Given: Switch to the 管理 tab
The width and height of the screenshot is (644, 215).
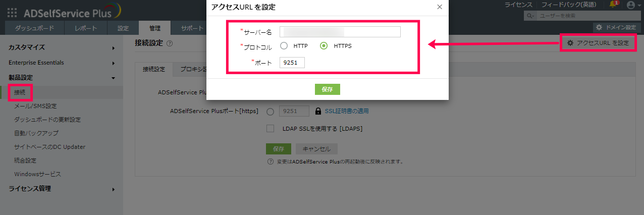Looking at the screenshot, I should (x=154, y=28).
